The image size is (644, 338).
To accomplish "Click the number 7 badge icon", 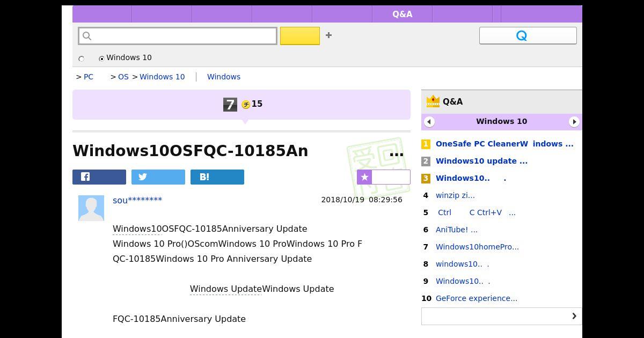I will tap(230, 105).
